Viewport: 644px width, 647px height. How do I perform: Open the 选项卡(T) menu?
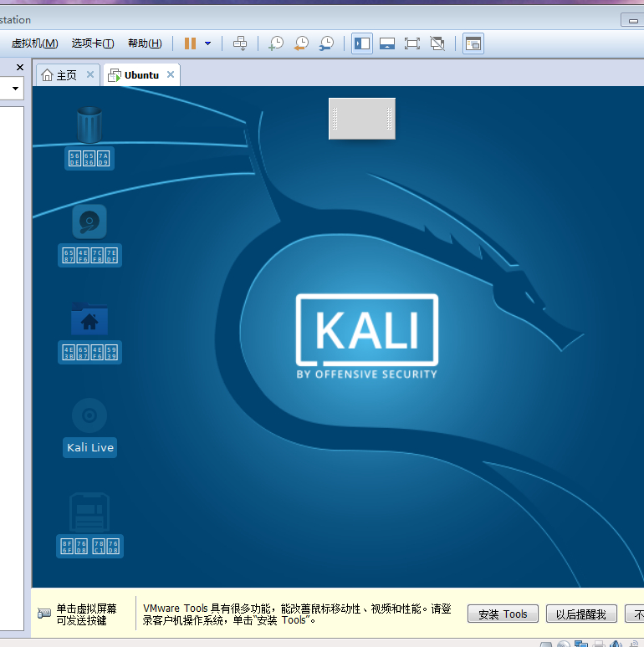point(93,43)
